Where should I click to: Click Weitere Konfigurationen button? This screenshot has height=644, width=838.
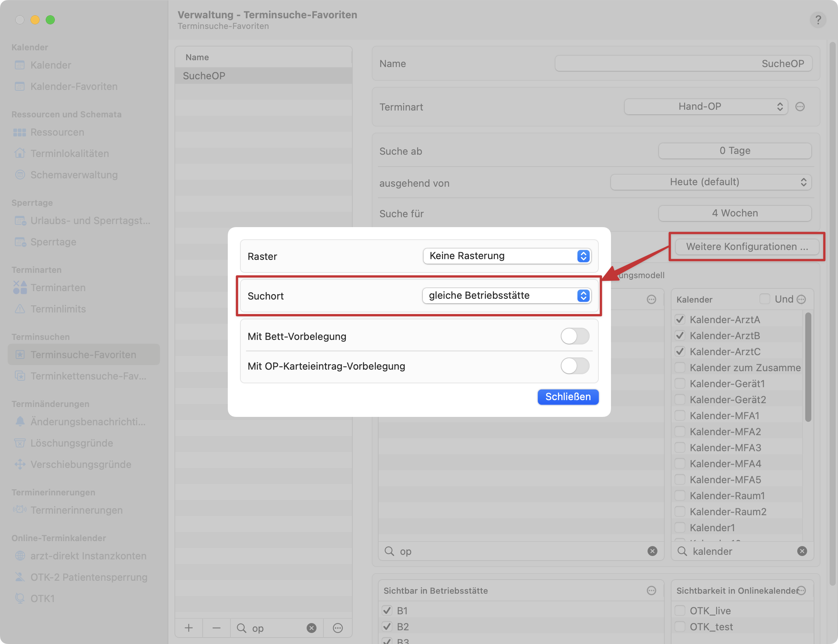[747, 247]
